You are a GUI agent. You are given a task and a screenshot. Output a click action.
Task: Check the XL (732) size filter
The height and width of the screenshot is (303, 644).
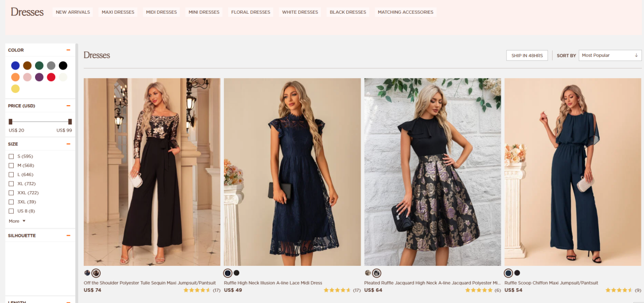[11, 184]
